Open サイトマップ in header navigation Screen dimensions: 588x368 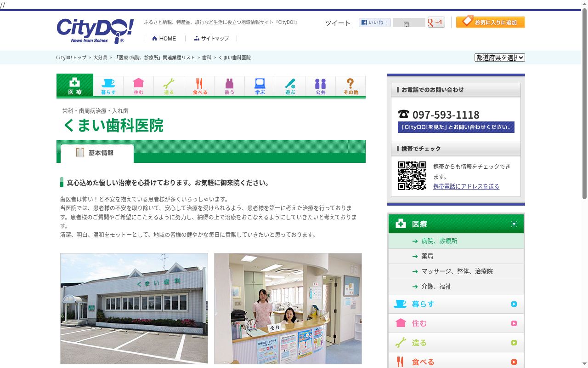[x=211, y=39]
